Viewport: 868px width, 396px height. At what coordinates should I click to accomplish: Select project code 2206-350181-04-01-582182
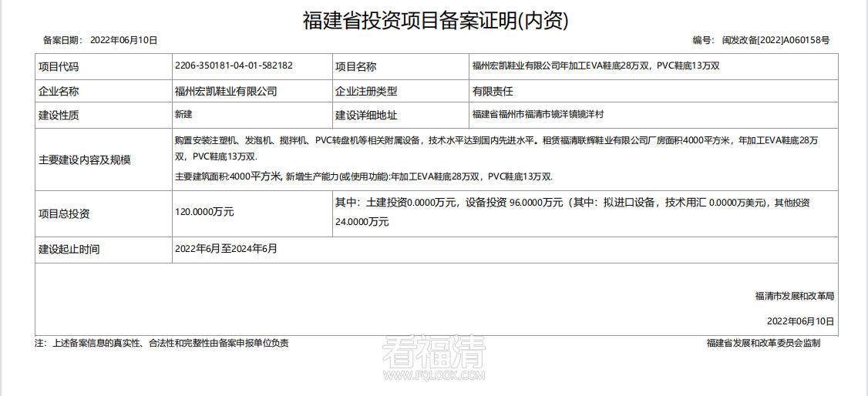coord(233,65)
